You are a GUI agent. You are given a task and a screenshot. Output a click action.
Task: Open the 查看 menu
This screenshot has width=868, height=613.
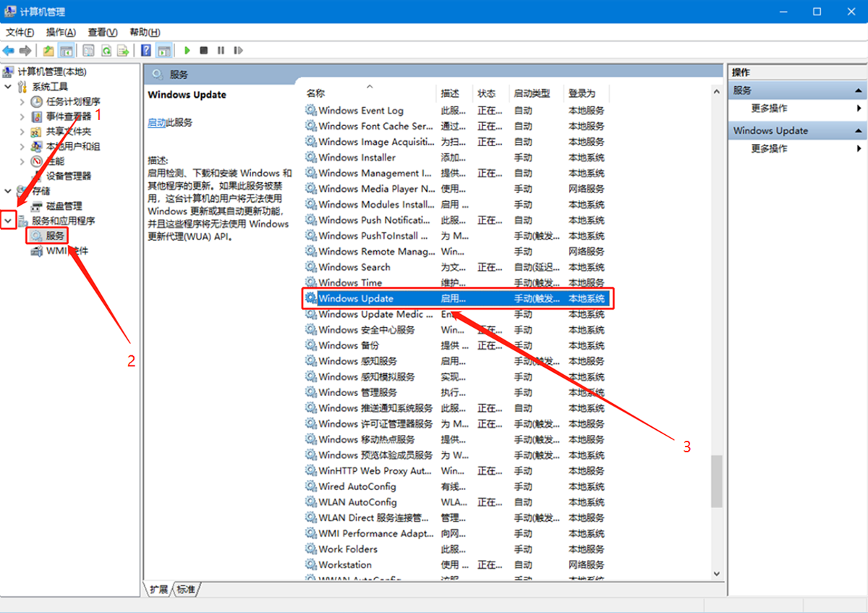click(101, 32)
